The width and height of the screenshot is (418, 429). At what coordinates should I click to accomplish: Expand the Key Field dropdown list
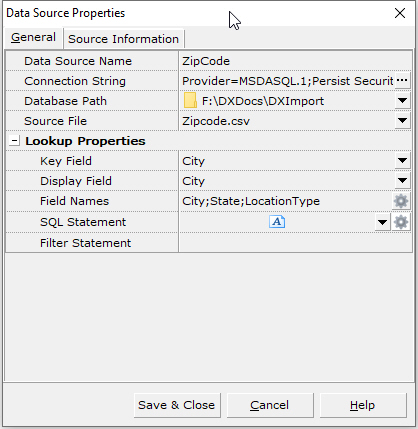(402, 161)
